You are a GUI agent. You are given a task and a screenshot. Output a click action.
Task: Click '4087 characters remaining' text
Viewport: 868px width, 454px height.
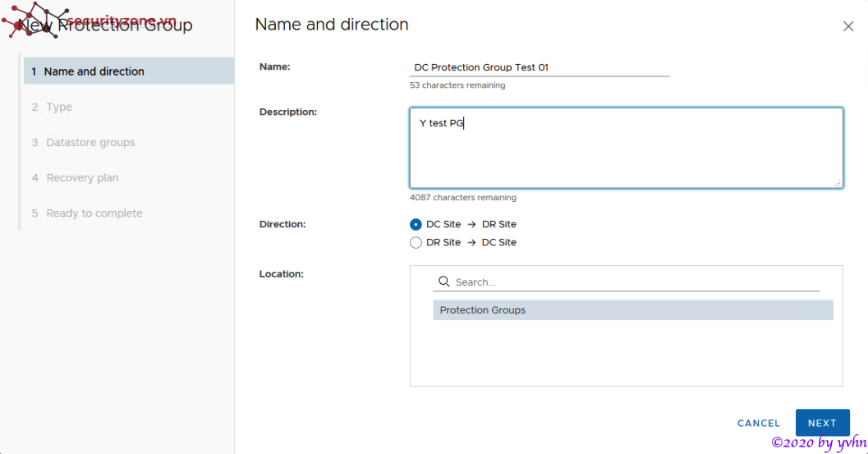[x=463, y=198]
